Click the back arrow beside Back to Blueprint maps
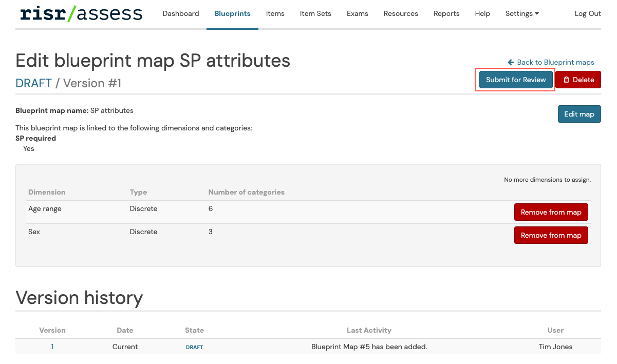This screenshot has height=364, width=617. [x=510, y=62]
